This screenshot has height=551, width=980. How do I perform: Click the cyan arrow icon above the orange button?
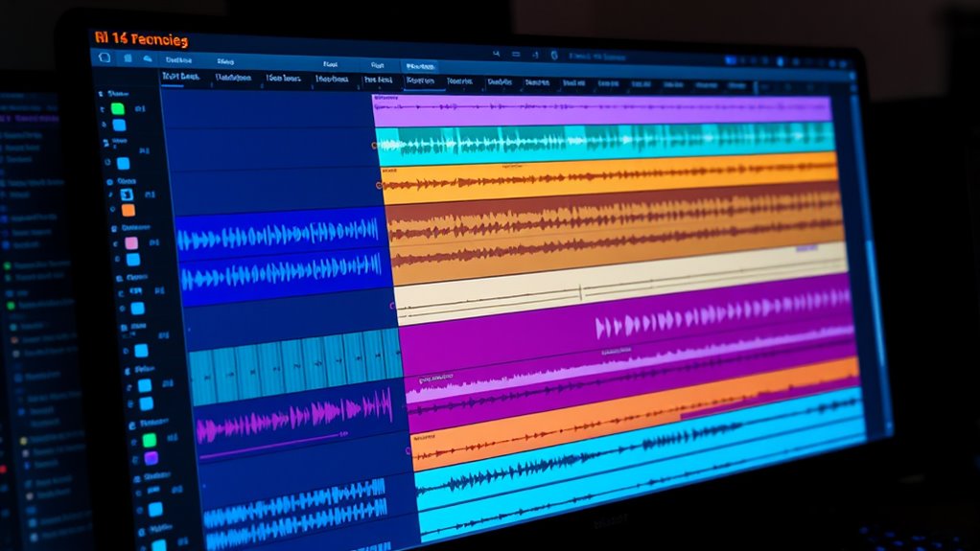click(127, 195)
